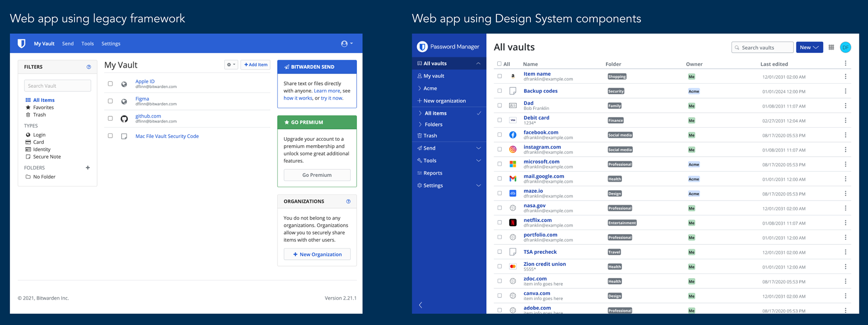Open the portfolio.com item link

coord(540,234)
